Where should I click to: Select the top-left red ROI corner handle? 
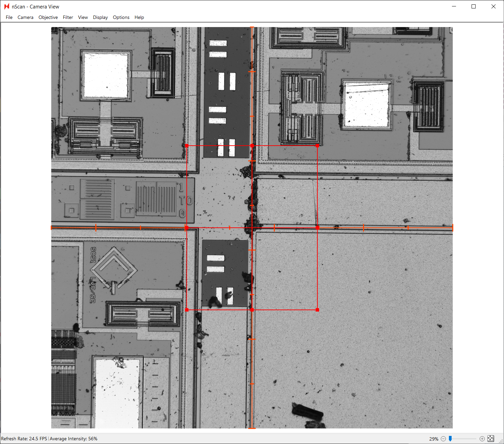187,146
